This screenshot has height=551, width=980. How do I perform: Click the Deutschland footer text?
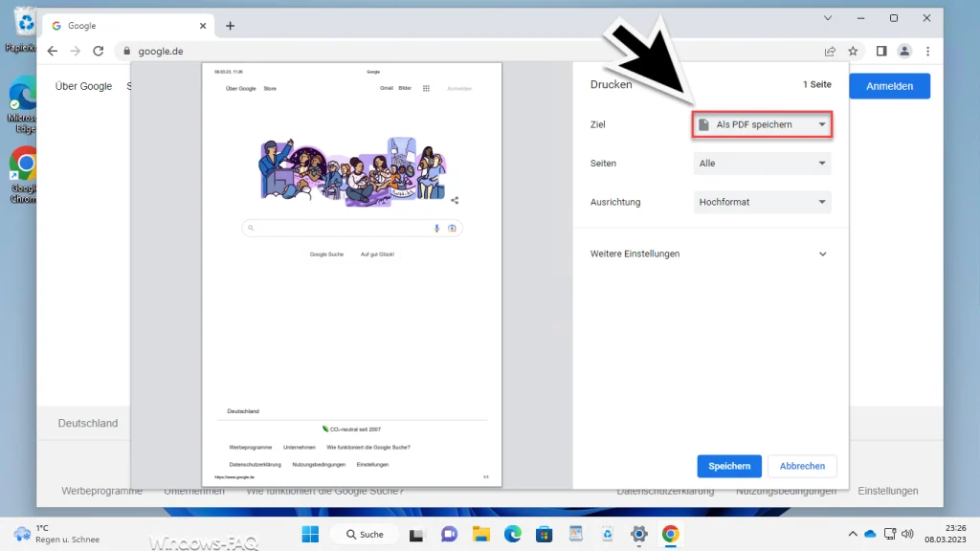point(88,423)
